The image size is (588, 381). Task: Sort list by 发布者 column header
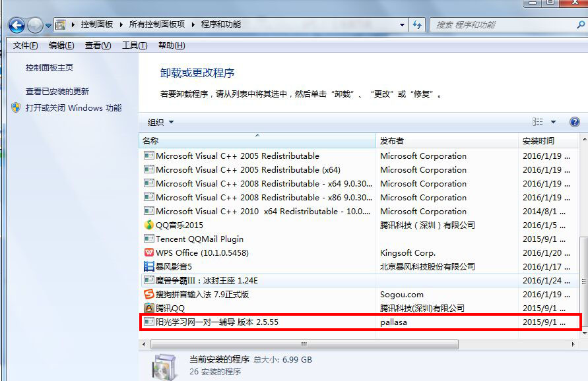pyautogui.click(x=447, y=141)
